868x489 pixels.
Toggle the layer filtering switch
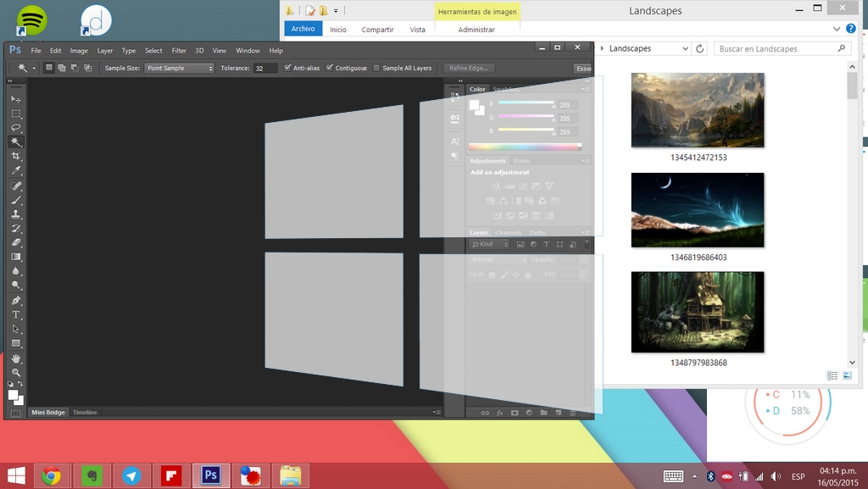[587, 244]
